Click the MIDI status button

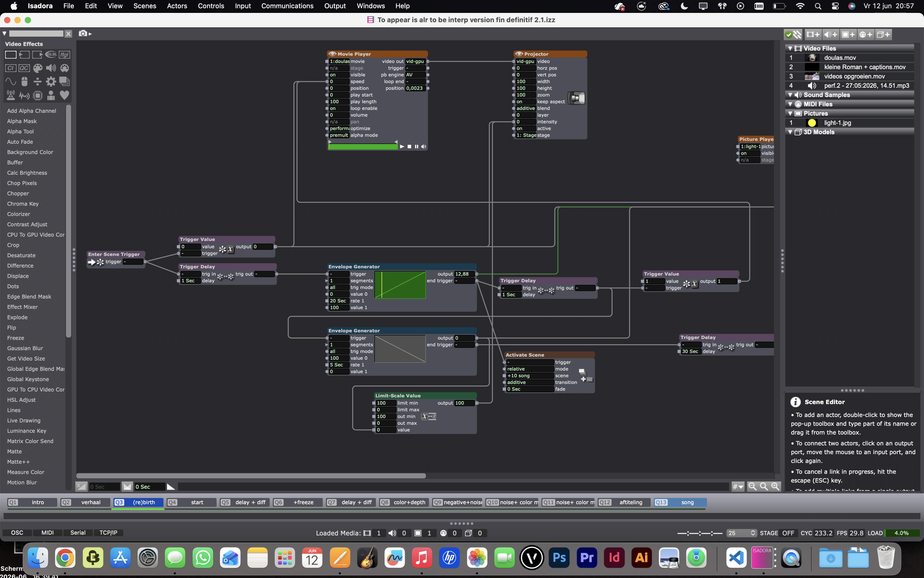(47, 533)
